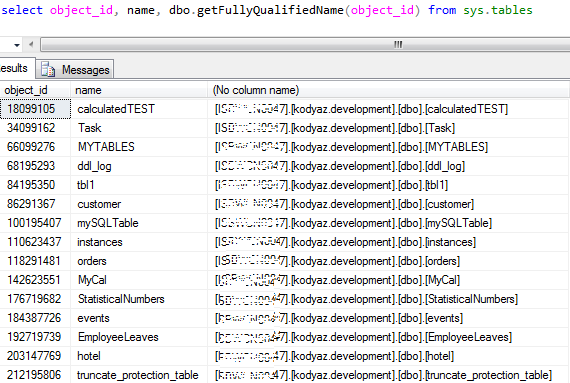Select qualified name ending [dbo].[Task]
The width and height of the screenshot is (570, 383).
coord(389,128)
